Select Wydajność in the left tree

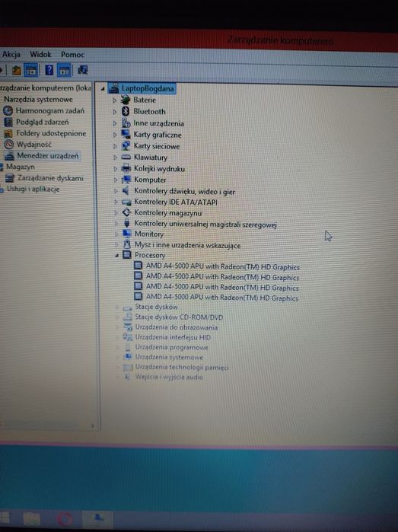[34, 145]
